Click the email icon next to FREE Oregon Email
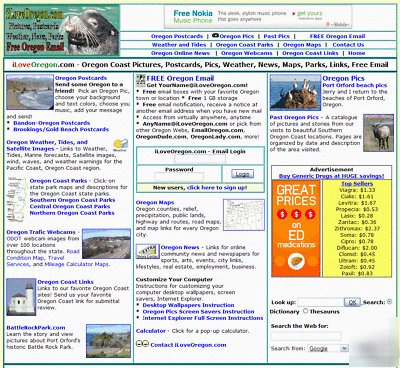 (x=141, y=79)
